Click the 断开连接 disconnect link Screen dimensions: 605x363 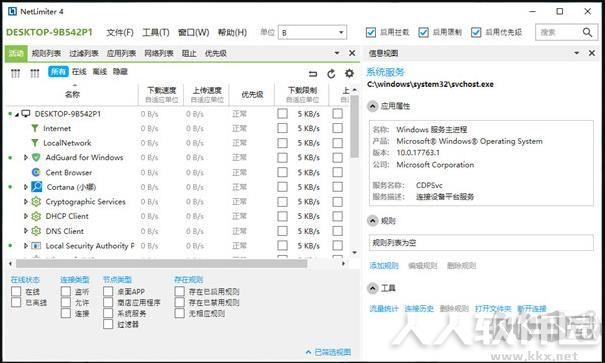pos(532,309)
